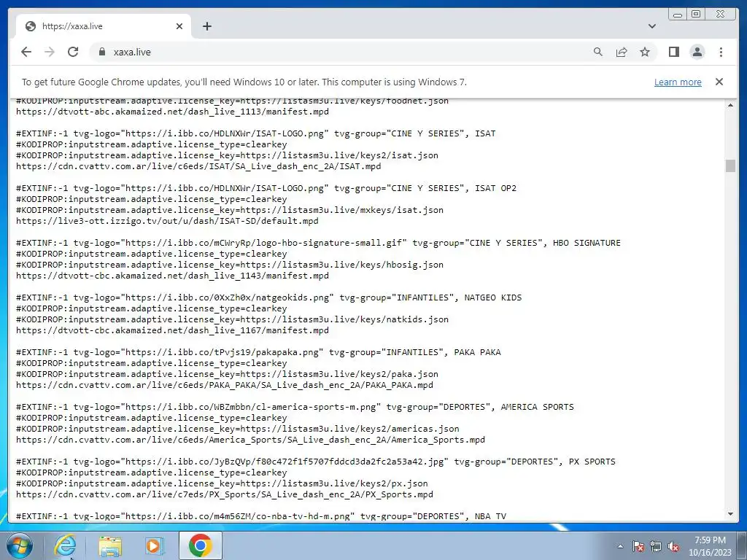Click the forward navigation arrow

tap(50, 52)
